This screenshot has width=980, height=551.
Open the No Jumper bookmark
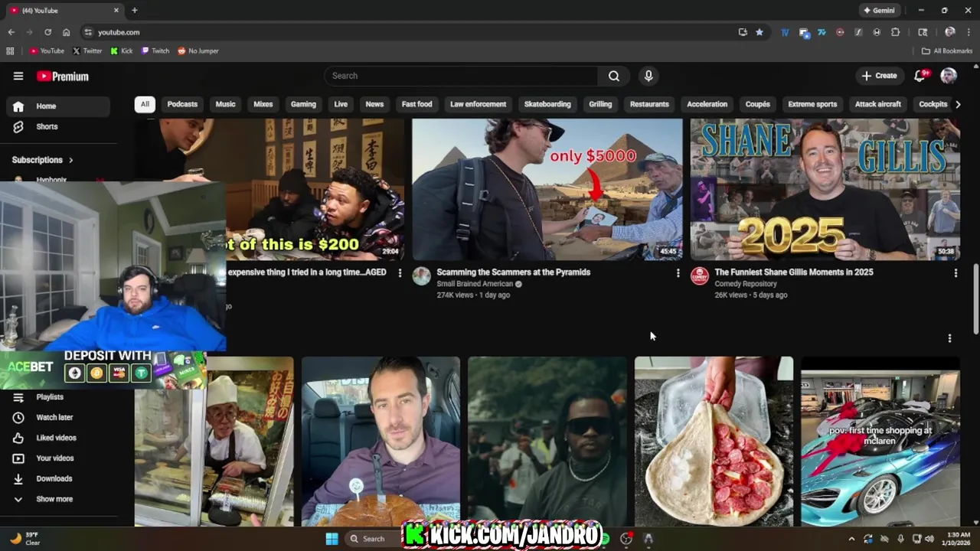point(198,51)
